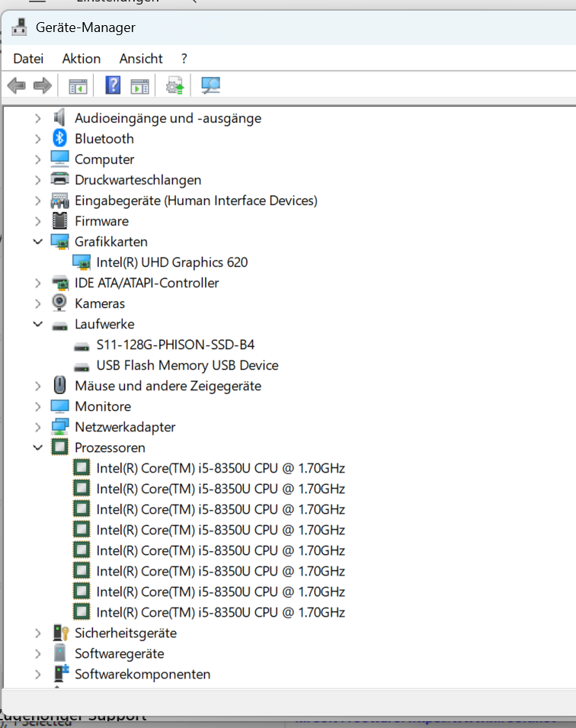Open Help via the question mark toolbar icon
576x728 pixels.
tap(113, 85)
